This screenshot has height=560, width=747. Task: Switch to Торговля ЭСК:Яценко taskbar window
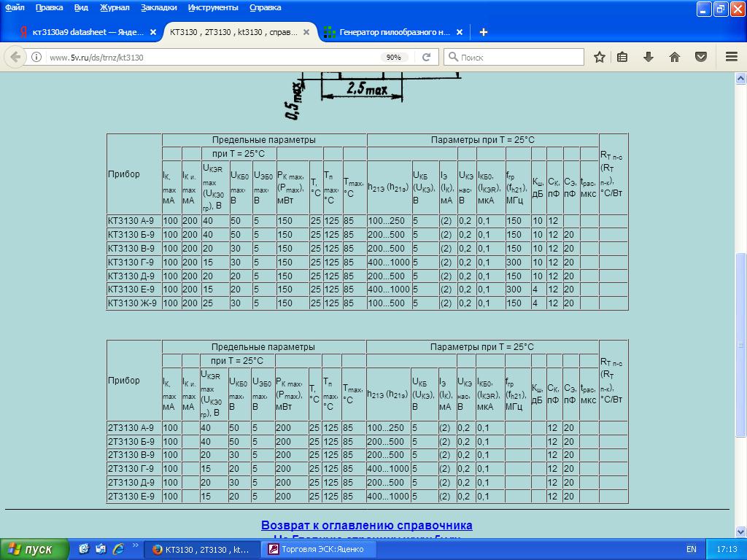[318, 550]
